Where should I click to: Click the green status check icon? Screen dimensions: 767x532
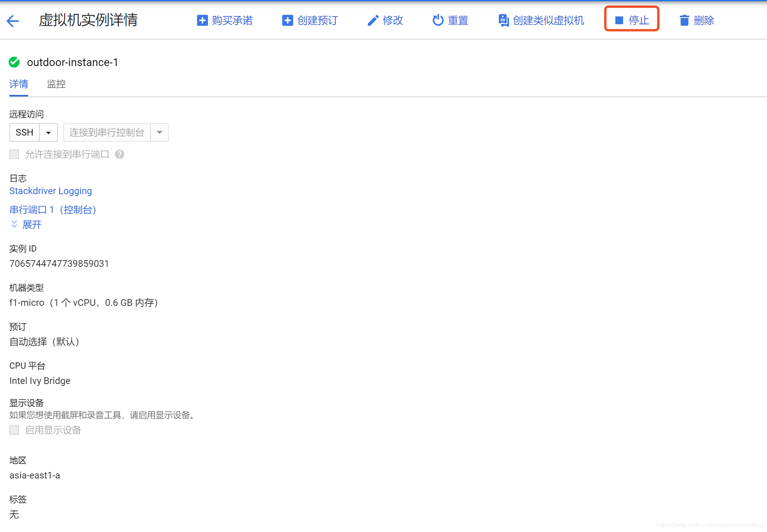(x=14, y=62)
